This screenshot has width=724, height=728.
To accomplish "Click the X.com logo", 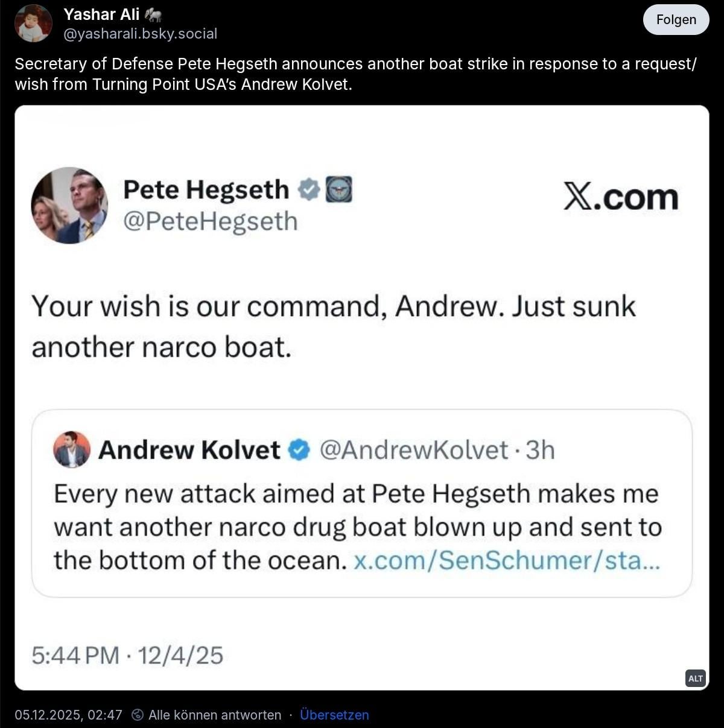I will pyautogui.click(x=621, y=197).
